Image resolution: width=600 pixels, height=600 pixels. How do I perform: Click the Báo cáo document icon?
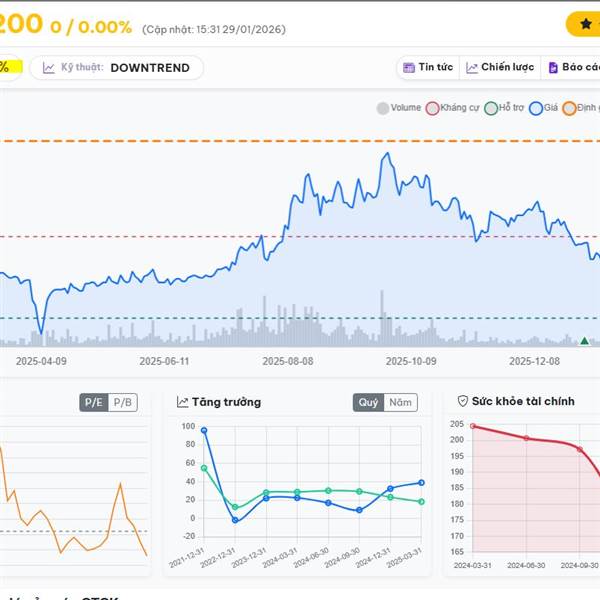point(552,68)
